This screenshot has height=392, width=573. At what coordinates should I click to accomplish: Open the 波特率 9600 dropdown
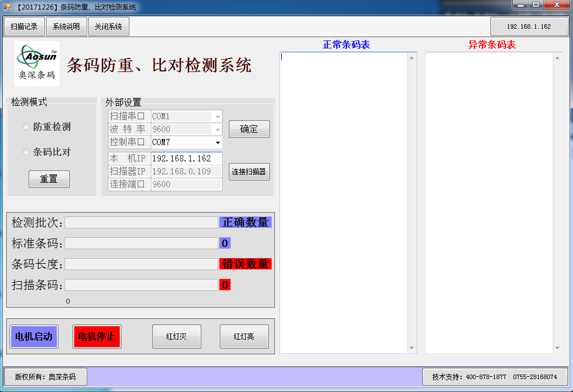click(217, 130)
